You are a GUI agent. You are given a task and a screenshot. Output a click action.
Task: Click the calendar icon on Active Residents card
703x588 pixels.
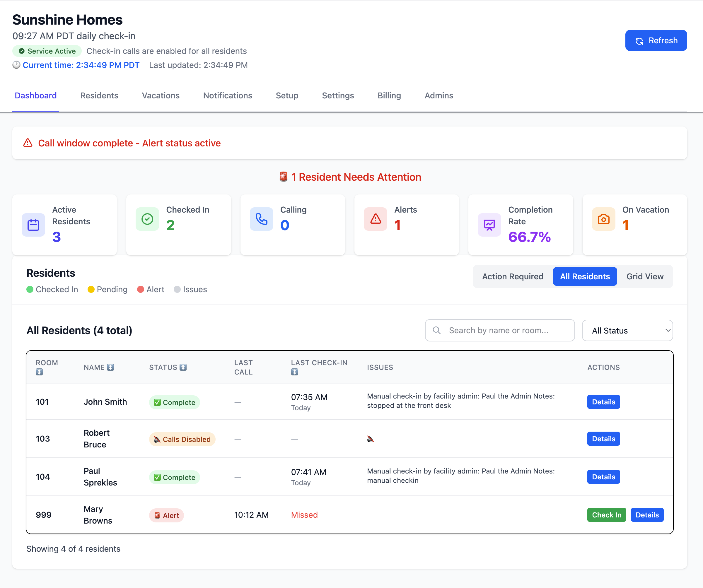pos(33,225)
